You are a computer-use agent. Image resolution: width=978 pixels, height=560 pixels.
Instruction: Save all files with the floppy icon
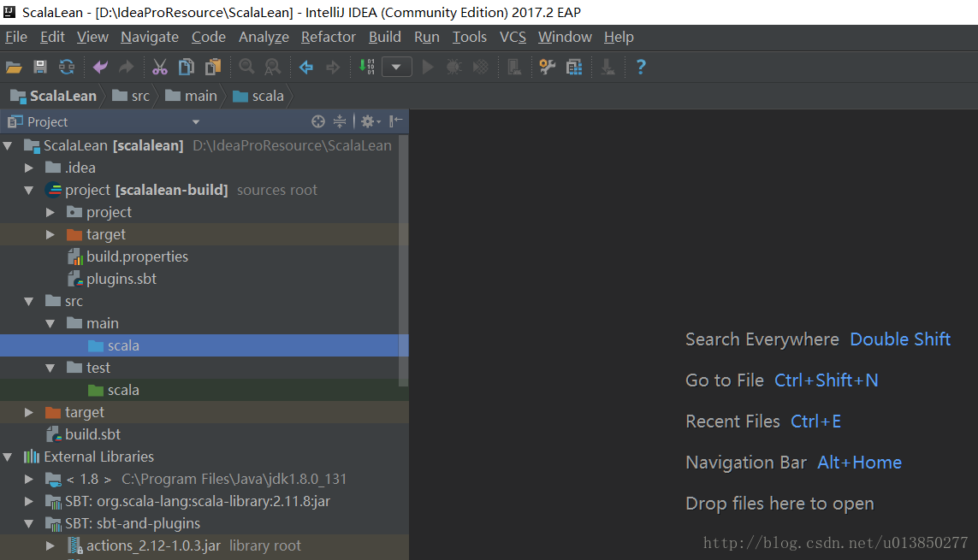(x=40, y=67)
